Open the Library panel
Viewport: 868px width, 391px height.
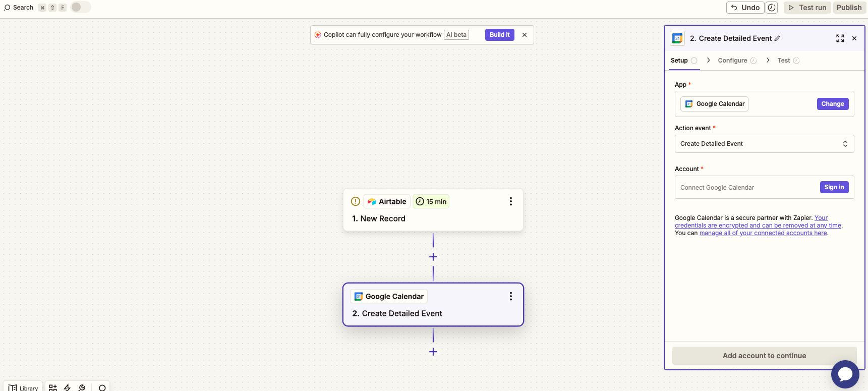(x=23, y=387)
